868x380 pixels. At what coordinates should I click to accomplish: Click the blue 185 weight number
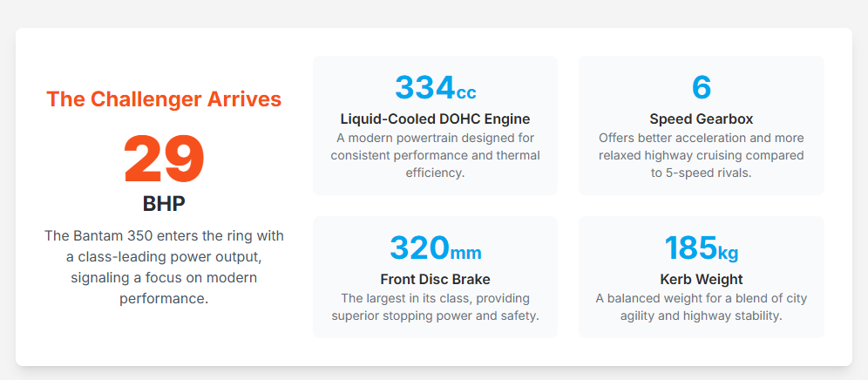pos(690,248)
